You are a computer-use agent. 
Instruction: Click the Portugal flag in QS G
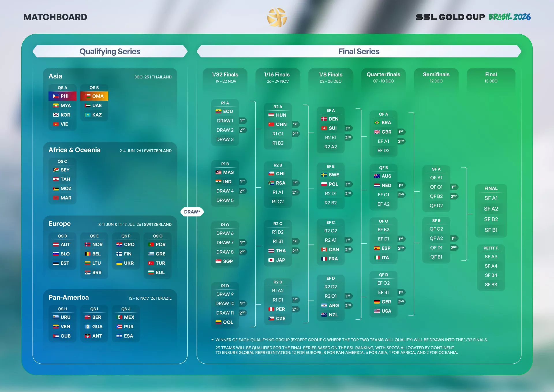(x=151, y=244)
